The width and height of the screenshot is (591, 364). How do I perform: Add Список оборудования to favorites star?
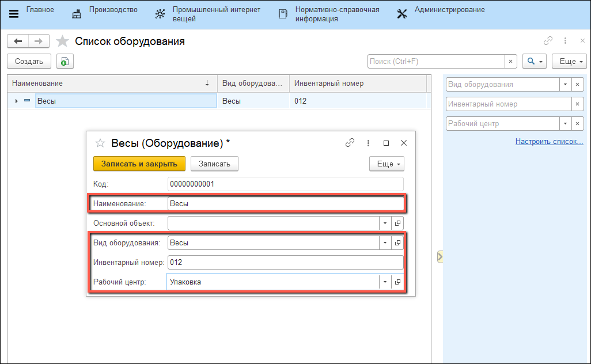(62, 41)
